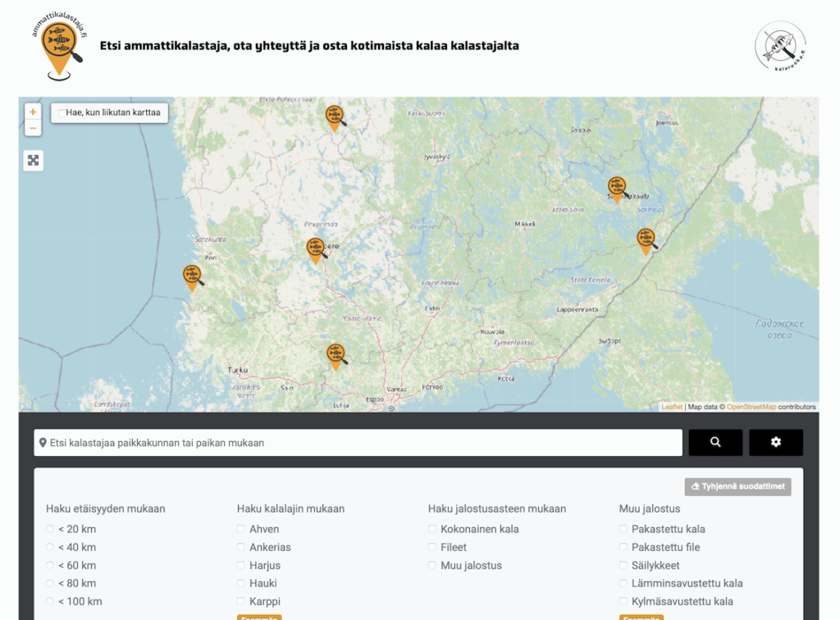Screen dimensions: 840x620
Task: Click the magnifier search button
Action: point(715,442)
